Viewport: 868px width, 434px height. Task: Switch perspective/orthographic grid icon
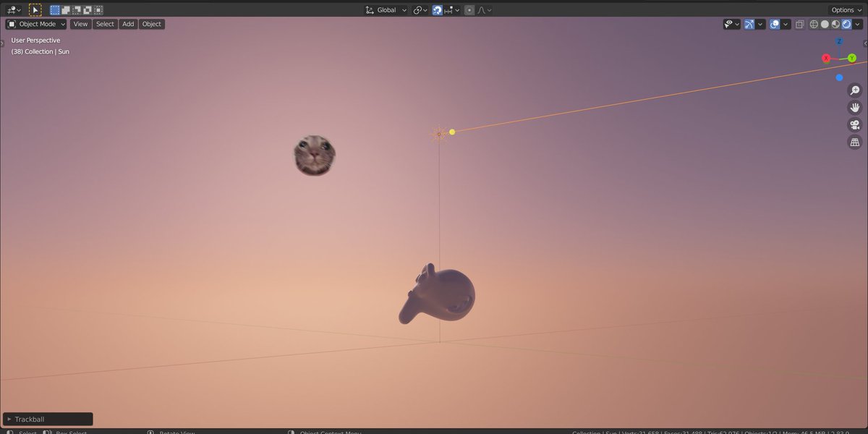[854, 142]
